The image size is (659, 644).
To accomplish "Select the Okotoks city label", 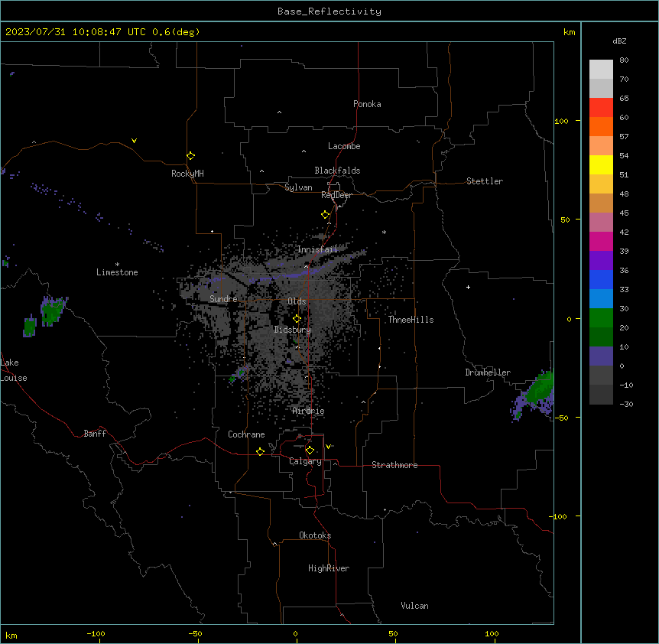I will tap(315, 535).
